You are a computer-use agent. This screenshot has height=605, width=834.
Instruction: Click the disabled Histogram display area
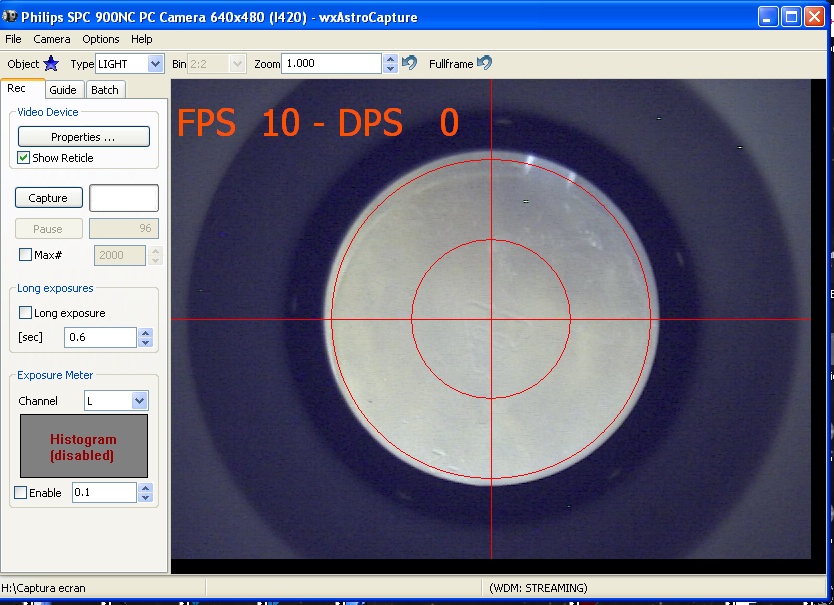click(84, 446)
